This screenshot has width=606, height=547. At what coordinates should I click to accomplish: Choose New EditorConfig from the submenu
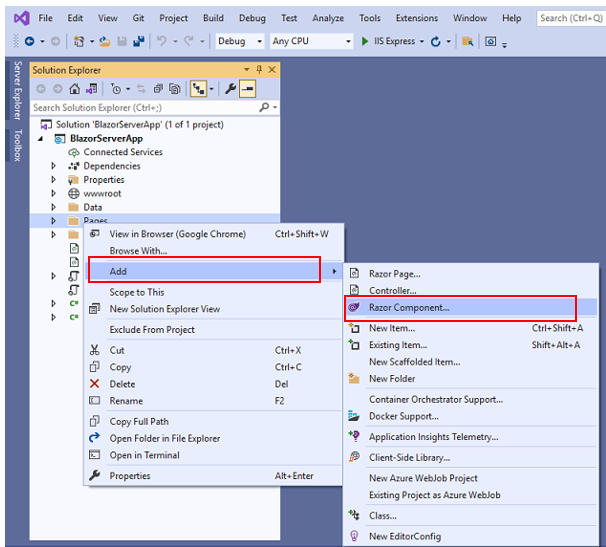tap(470, 536)
